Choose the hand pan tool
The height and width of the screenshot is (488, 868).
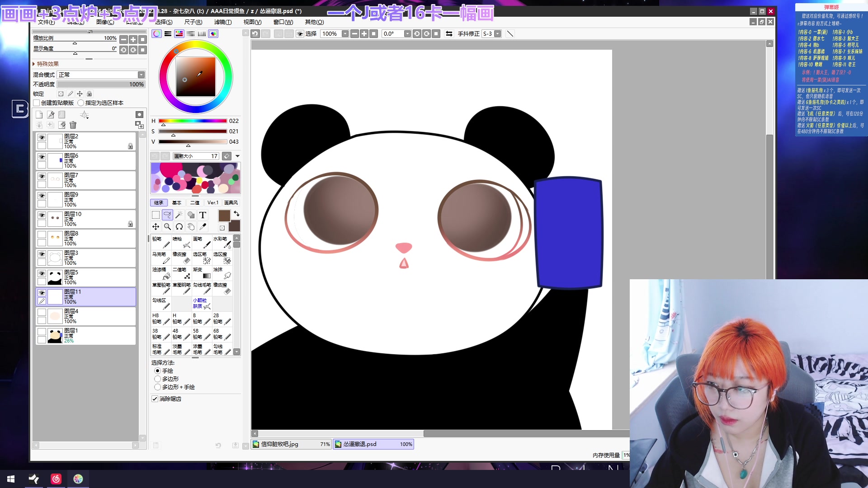(191, 227)
